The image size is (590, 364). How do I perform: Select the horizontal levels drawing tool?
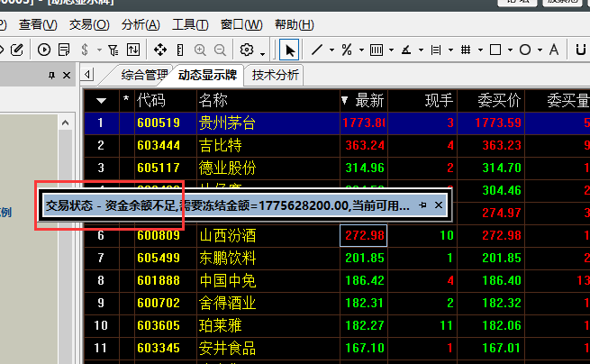click(x=436, y=50)
